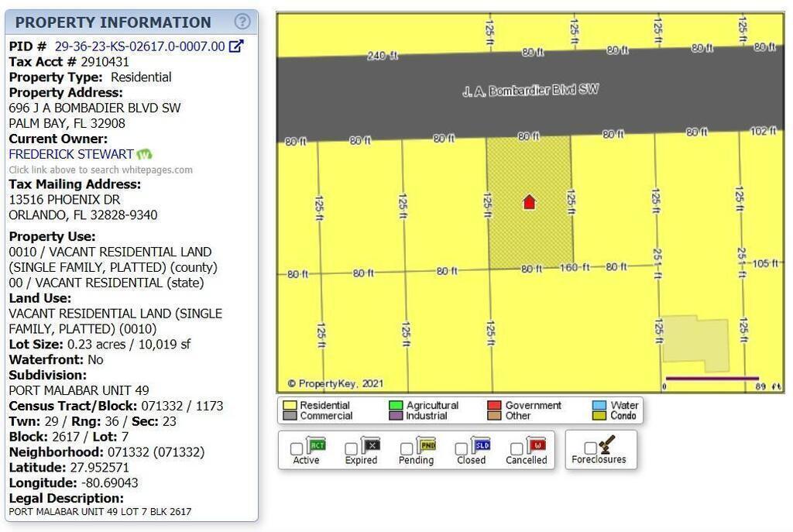
Task: Click the yellow Residential legend swatch
Action: point(290,405)
